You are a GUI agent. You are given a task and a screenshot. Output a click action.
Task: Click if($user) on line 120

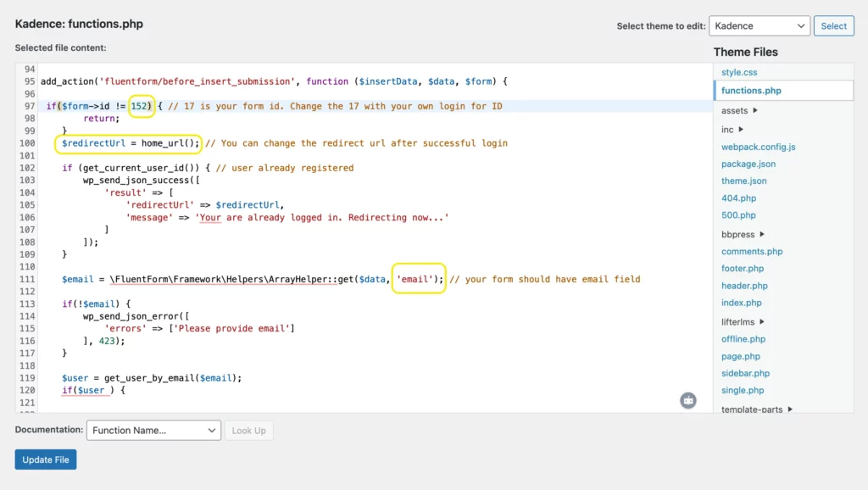(x=88, y=390)
